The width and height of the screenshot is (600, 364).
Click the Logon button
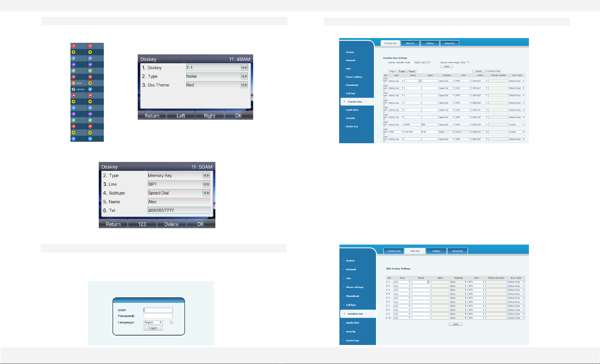click(153, 328)
